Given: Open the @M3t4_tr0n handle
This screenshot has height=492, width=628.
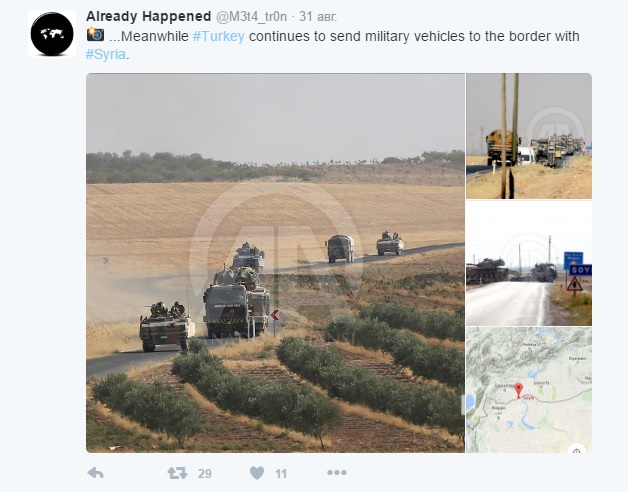Looking at the screenshot, I should pos(252,16).
